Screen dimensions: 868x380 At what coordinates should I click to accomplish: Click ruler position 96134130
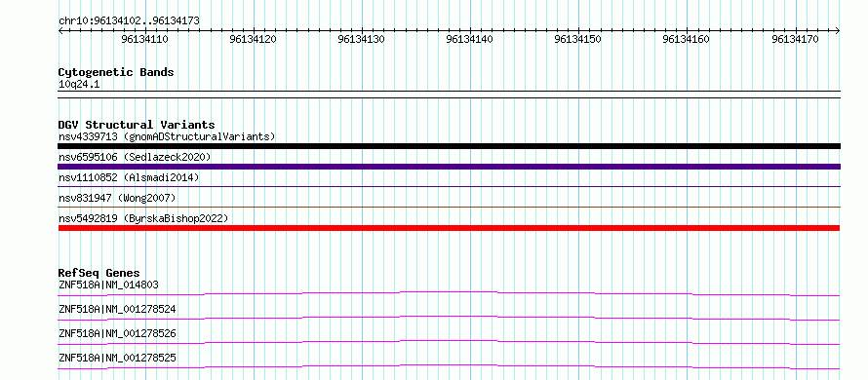pyautogui.click(x=362, y=39)
